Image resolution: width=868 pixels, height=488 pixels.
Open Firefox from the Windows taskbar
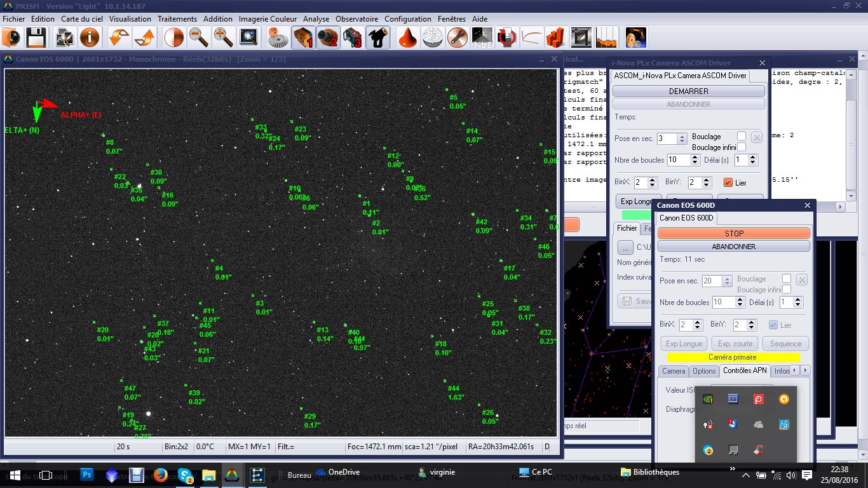click(160, 475)
